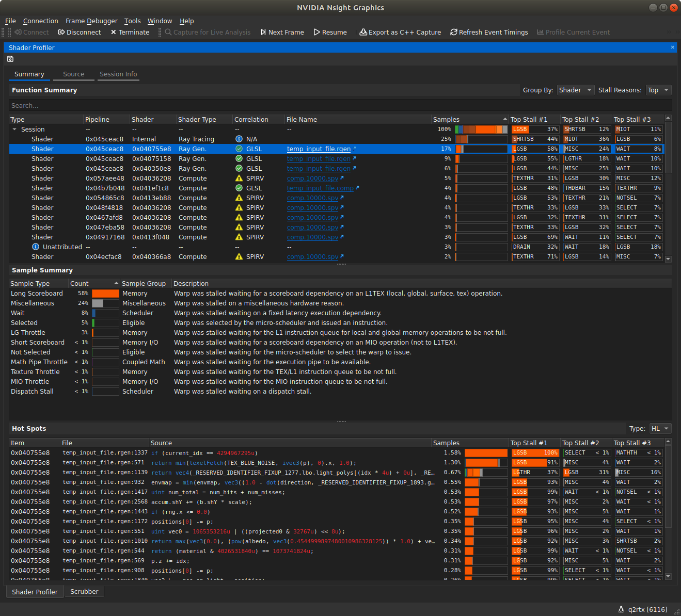Viewport: 681px width, 616px height.
Task: Sort by Samples column in Function Summary
Action: (470, 119)
